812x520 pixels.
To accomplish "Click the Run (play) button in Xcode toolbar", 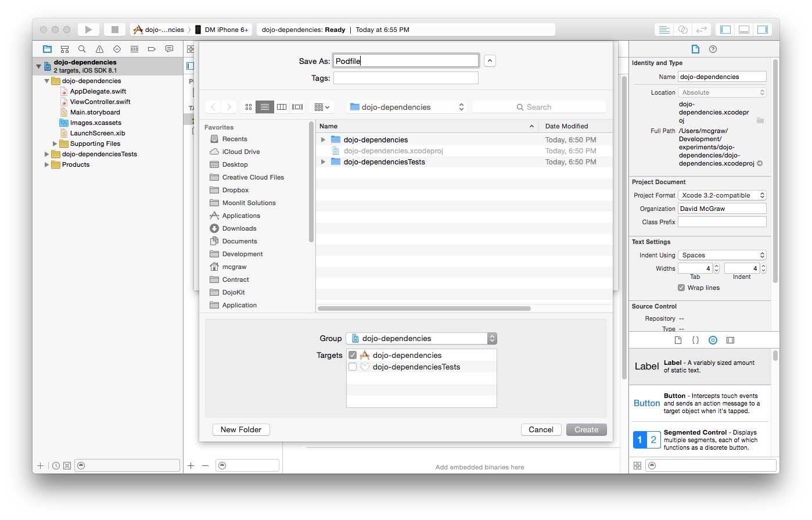I will pyautogui.click(x=88, y=30).
